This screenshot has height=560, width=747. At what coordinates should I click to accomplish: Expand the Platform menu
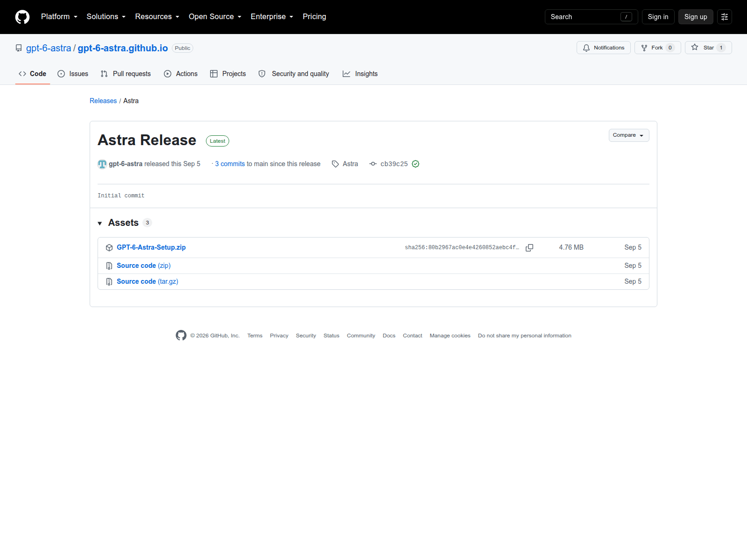click(x=59, y=17)
